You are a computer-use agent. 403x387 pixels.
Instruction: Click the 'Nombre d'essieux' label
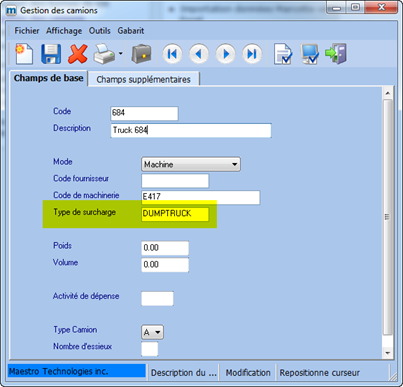point(83,346)
